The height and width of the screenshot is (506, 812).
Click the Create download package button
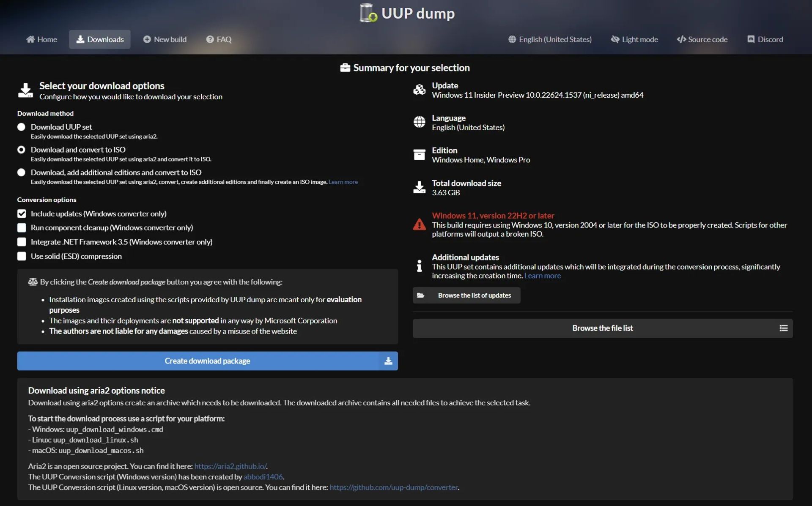tap(207, 361)
